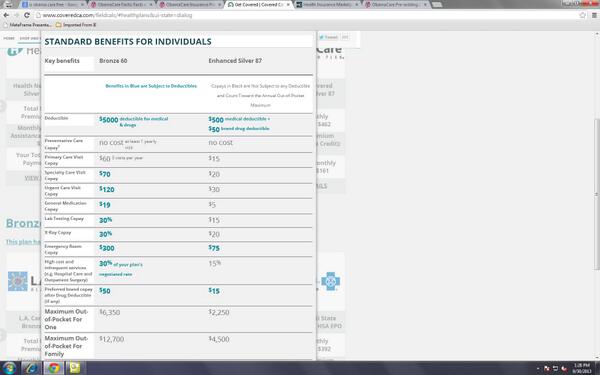Click the page vertical scrollbar
600x375 pixels.
[597, 195]
